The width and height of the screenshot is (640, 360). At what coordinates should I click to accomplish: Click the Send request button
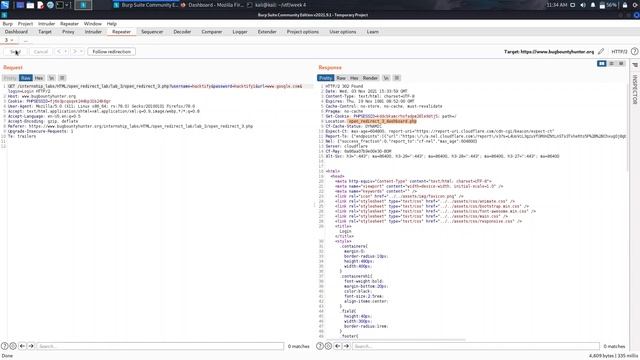pos(15,52)
